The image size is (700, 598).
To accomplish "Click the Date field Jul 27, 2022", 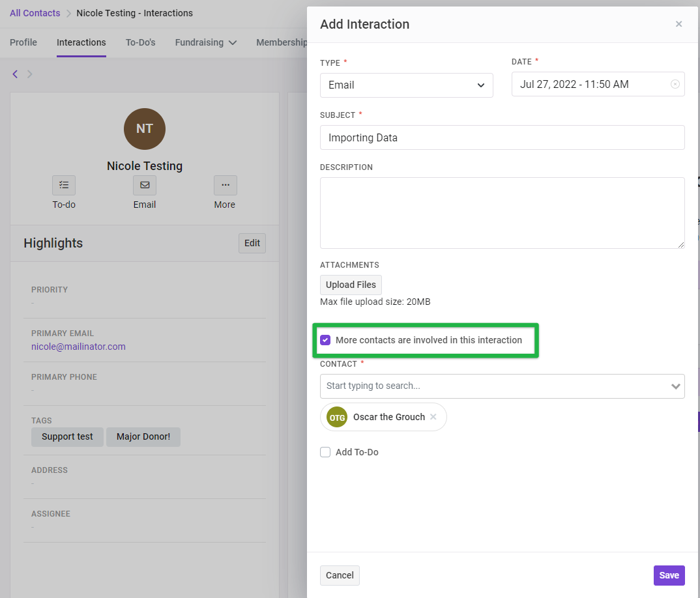I will coord(598,84).
